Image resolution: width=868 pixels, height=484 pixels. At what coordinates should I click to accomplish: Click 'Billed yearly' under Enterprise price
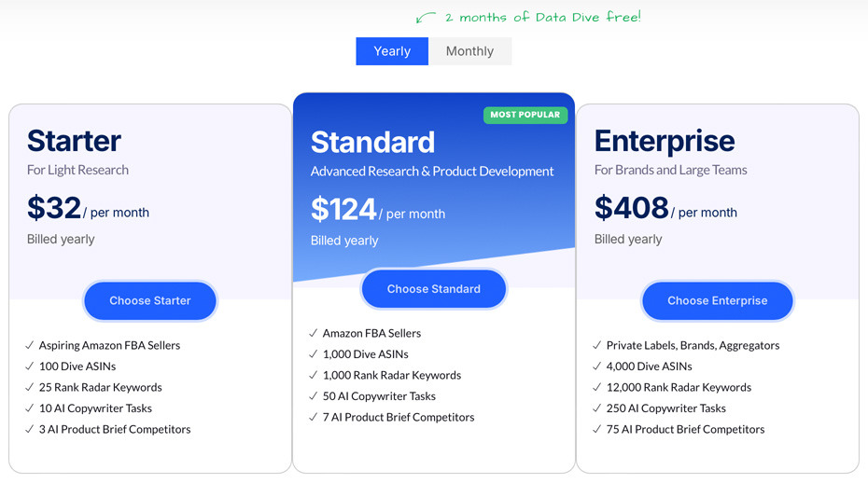(x=628, y=239)
